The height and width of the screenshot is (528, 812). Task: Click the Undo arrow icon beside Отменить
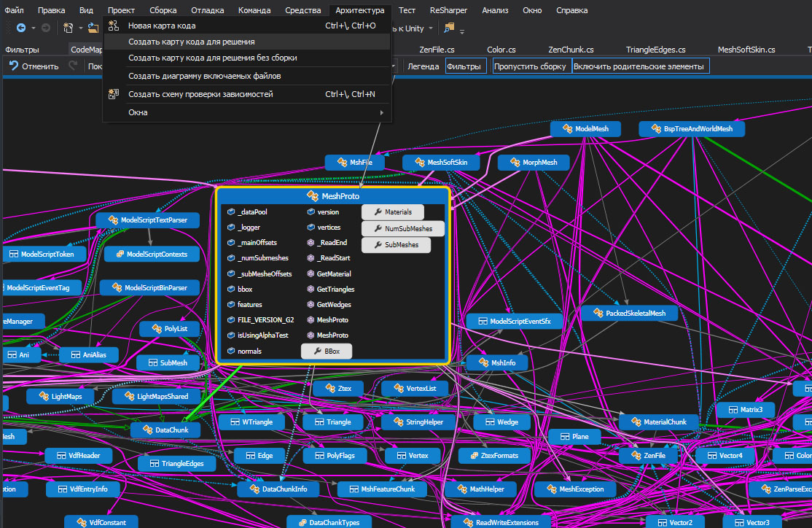click(x=14, y=66)
